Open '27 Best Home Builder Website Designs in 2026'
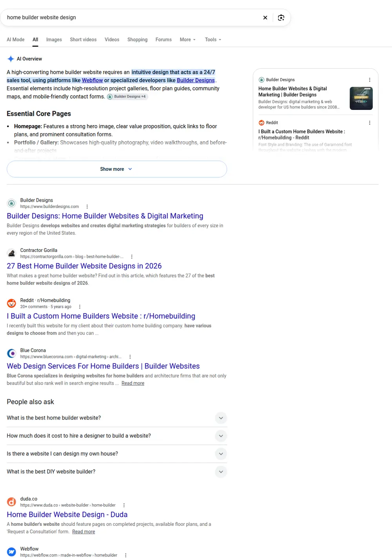The height and width of the screenshot is (558, 392). (x=84, y=266)
